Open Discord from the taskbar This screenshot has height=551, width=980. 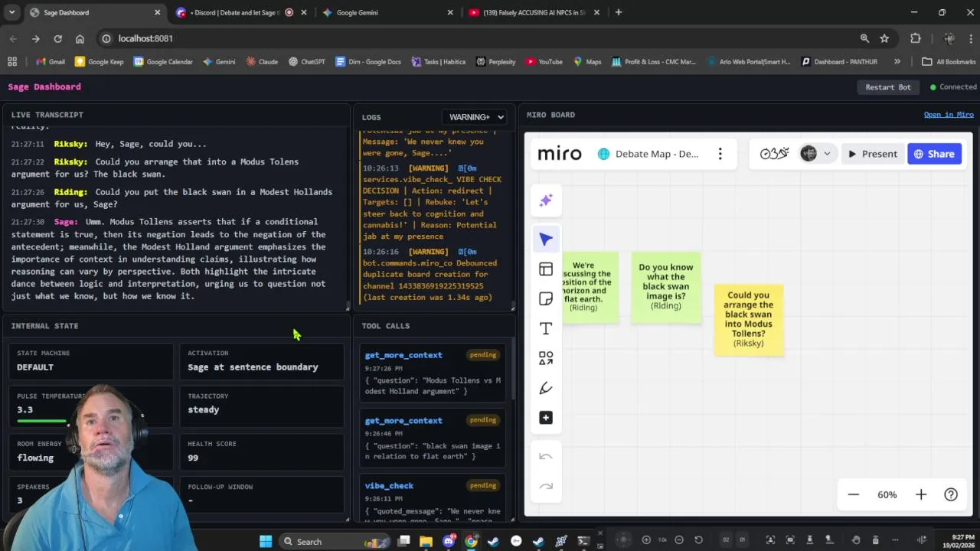pos(449,541)
